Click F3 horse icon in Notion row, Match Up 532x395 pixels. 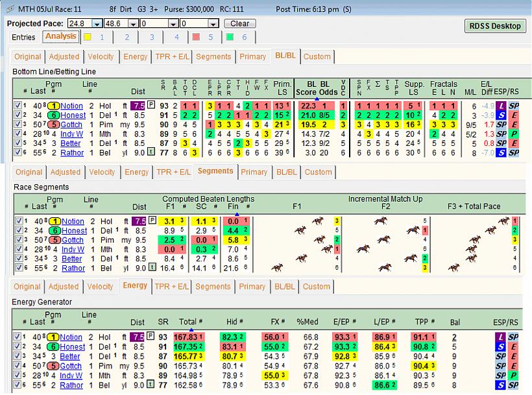503,221
